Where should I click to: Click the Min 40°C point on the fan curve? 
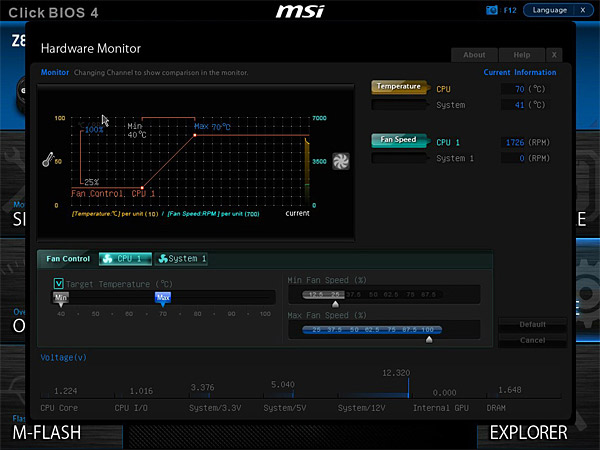tap(142, 188)
